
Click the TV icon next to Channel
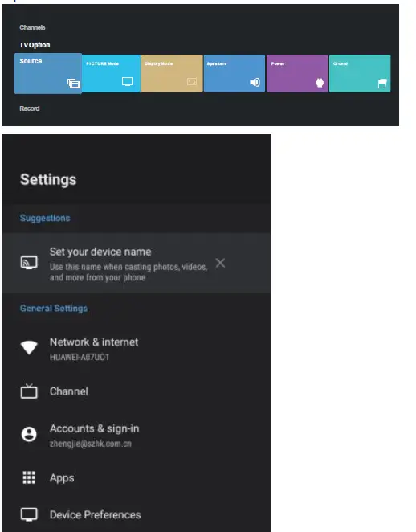(29, 391)
